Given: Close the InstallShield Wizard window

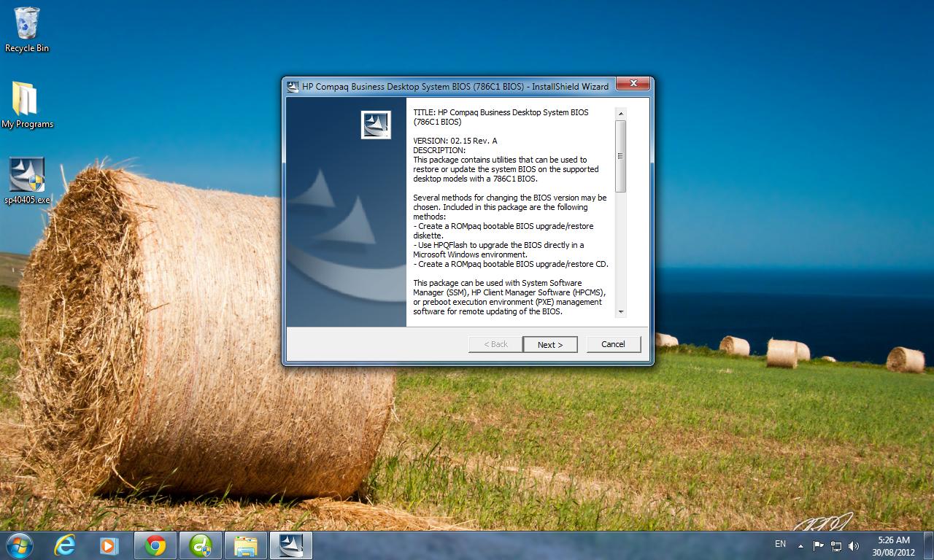Looking at the screenshot, I should (x=633, y=84).
